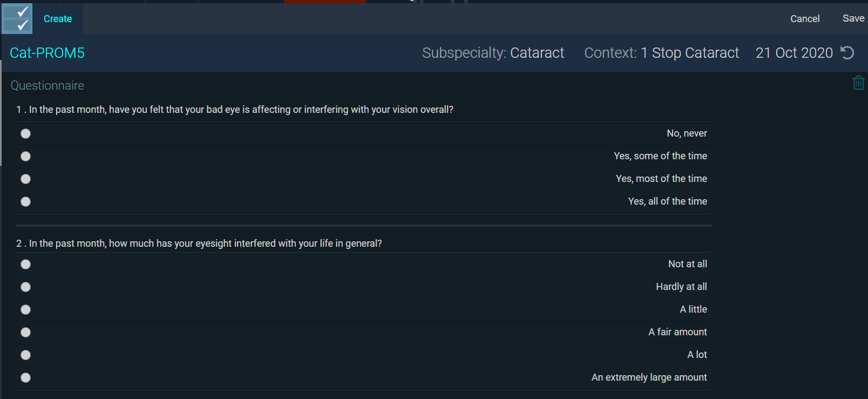Click the Context 1 Stop Cataract label
This screenshot has width=868, height=399.
(x=661, y=53)
